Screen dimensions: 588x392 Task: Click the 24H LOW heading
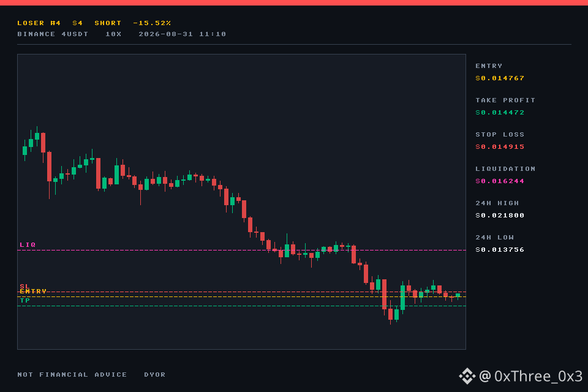tap(495, 238)
